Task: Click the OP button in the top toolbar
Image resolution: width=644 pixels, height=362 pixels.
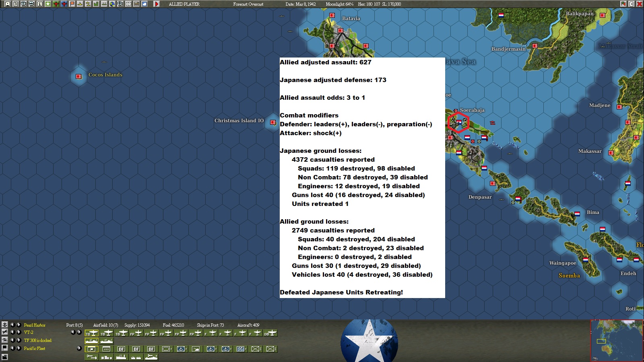Action: coord(128,4)
